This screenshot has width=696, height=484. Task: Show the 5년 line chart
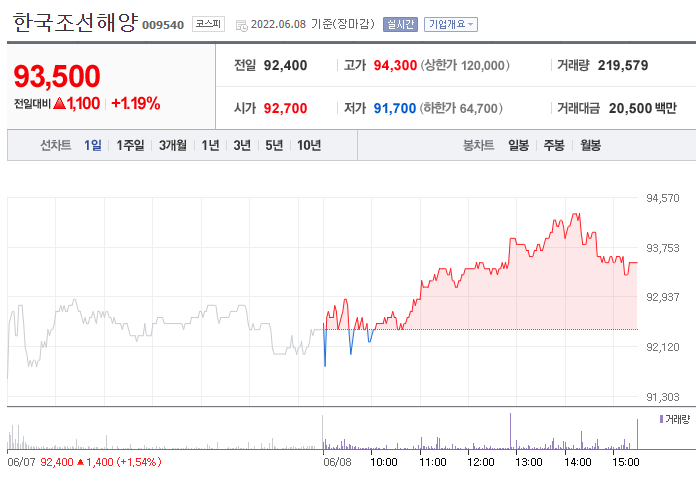(274, 145)
